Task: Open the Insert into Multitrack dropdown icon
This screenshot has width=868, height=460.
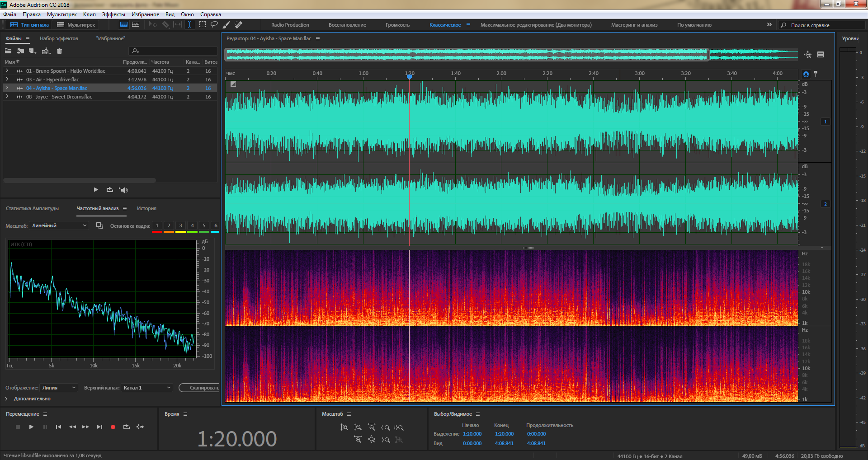Action: [46, 51]
